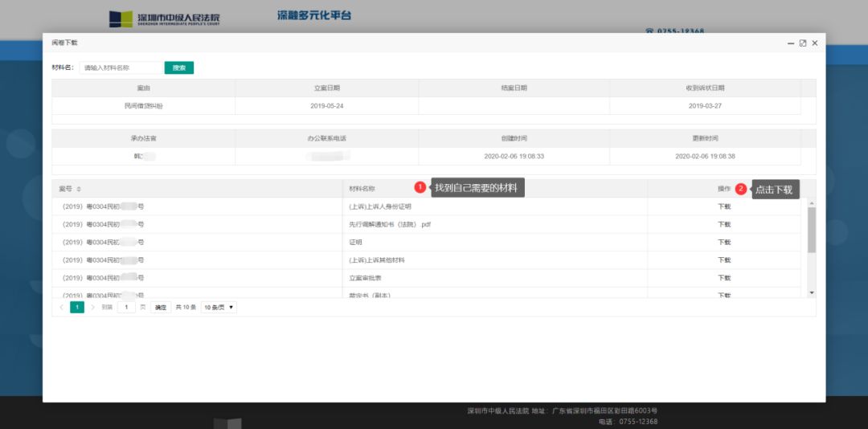Download (上诉)上诉其他材料 row
The image size is (868, 429).
point(724,260)
